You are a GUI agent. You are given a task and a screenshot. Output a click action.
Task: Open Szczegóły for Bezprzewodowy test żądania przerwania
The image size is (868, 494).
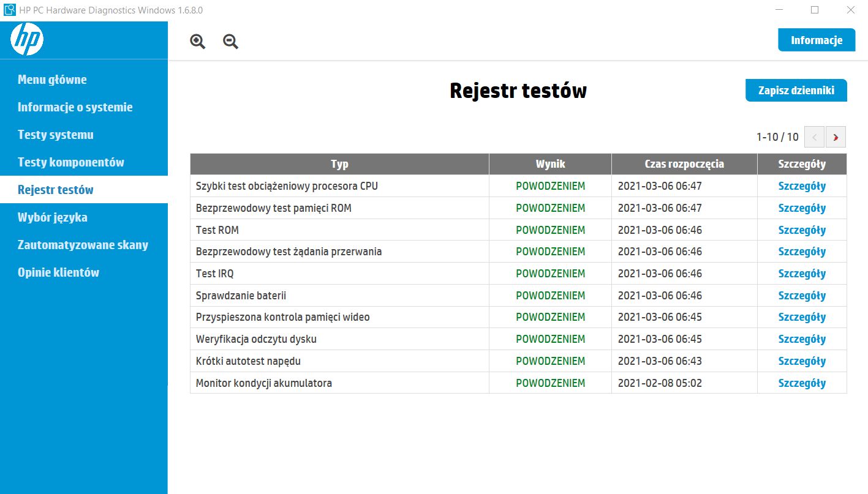click(802, 252)
